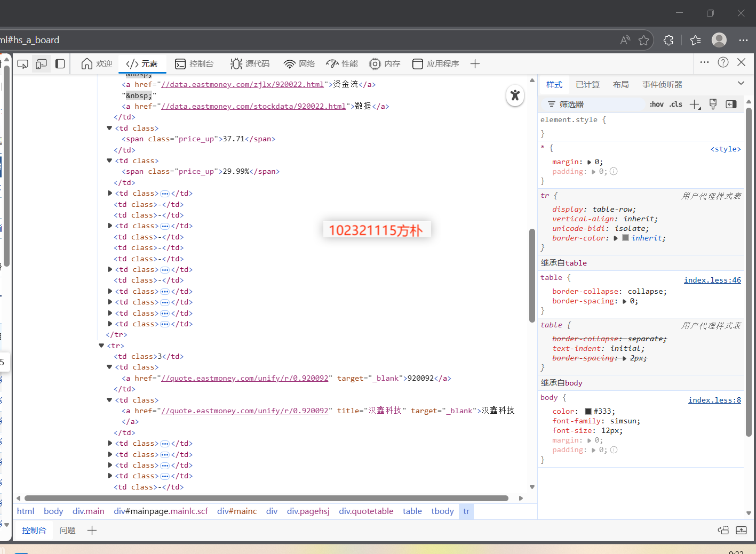Open index.less:8 source link

point(714,400)
